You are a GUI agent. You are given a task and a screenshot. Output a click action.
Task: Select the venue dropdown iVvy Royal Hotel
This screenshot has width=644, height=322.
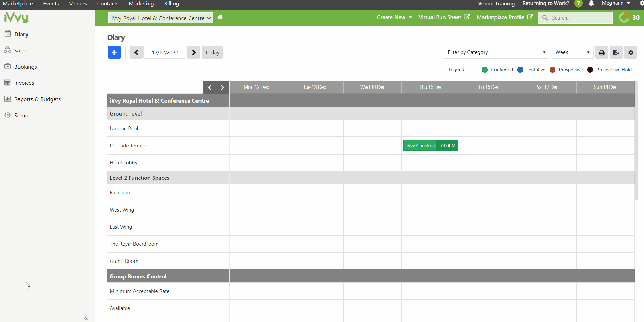161,18
